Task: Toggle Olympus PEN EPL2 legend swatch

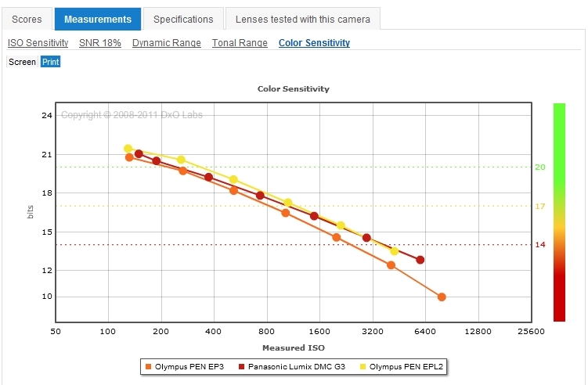Action: point(363,366)
